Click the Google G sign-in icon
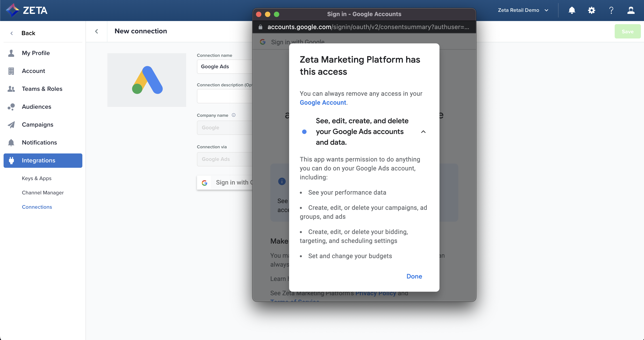This screenshot has height=340, width=644. coord(205,183)
